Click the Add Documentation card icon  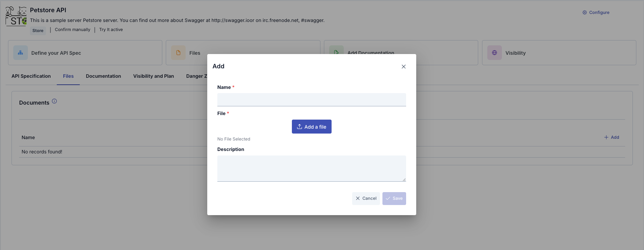coord(336,51)
